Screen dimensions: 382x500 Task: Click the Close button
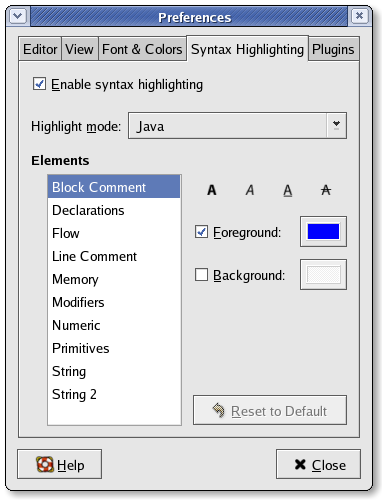pos(318,464)
